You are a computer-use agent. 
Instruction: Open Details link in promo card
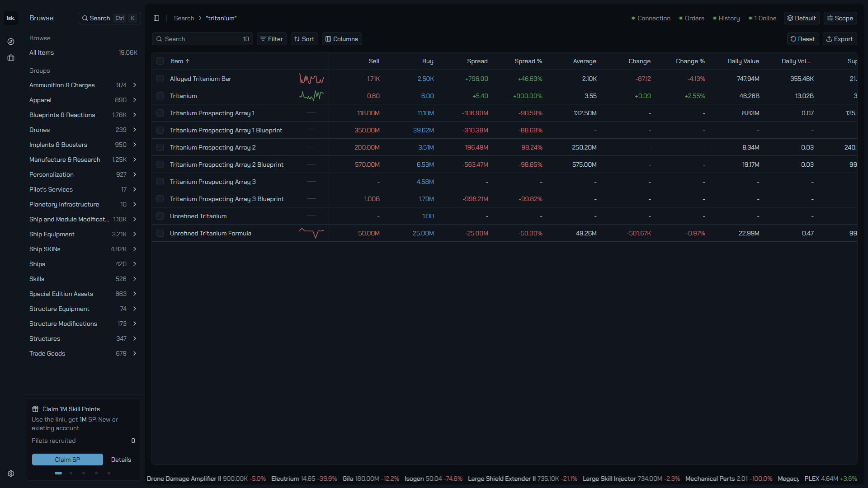click(121, 460)
